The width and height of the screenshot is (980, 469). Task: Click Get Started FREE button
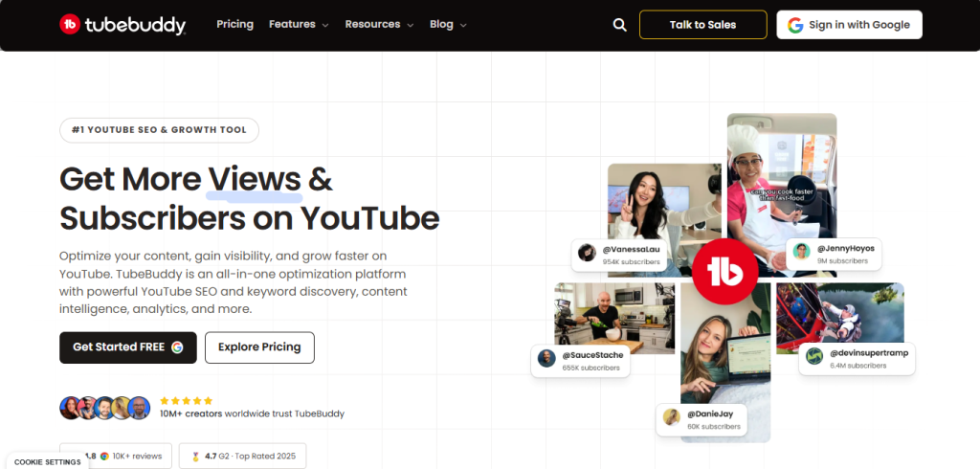coord(128,347)
